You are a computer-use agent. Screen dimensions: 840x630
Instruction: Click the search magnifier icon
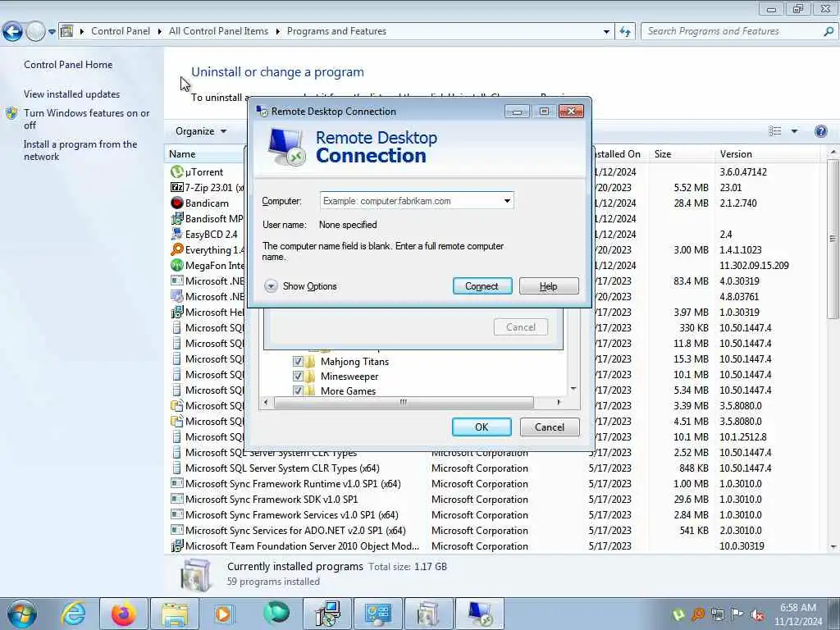(829, 31)
